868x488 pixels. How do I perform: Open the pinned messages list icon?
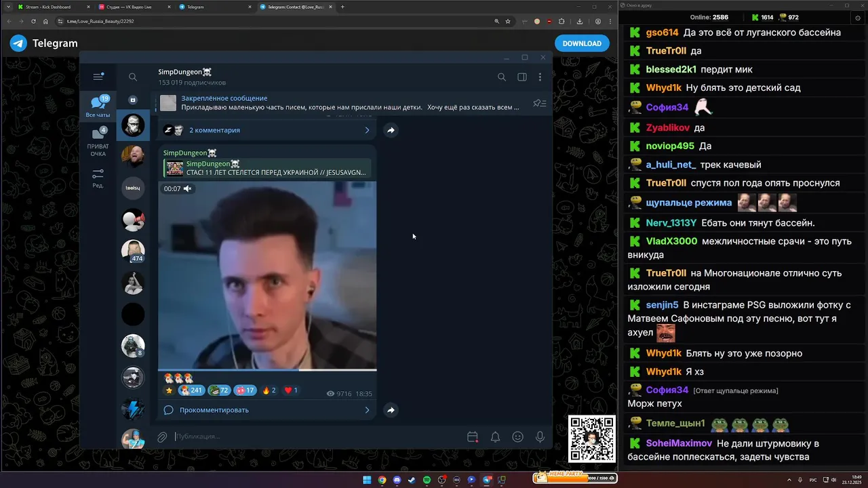coord(539,103)
